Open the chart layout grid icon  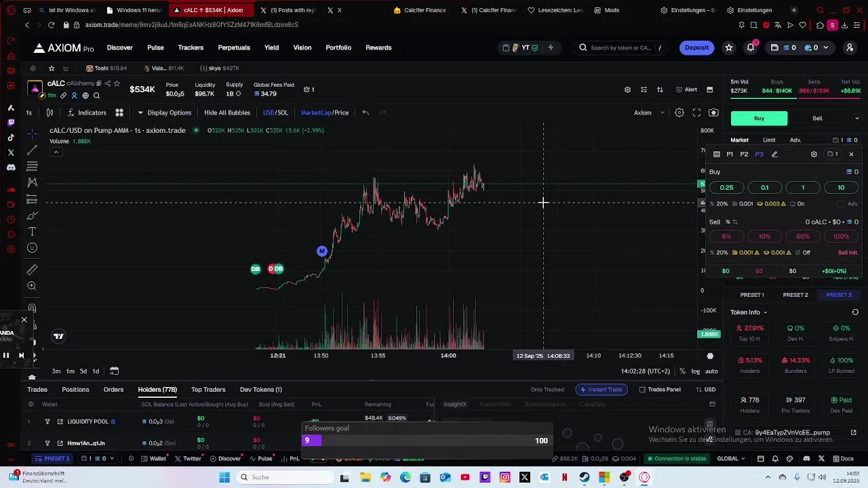(119, 113)
